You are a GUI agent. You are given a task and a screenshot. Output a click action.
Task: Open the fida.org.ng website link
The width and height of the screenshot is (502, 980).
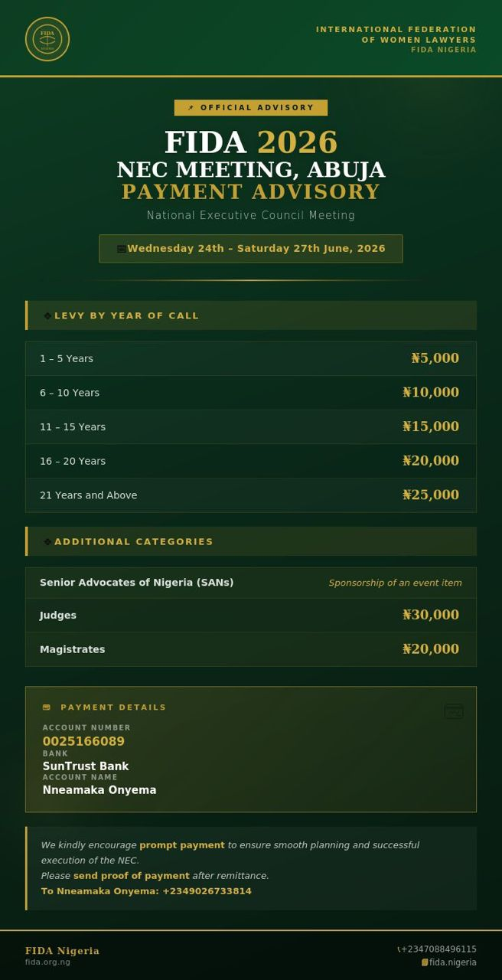(47, 962)
